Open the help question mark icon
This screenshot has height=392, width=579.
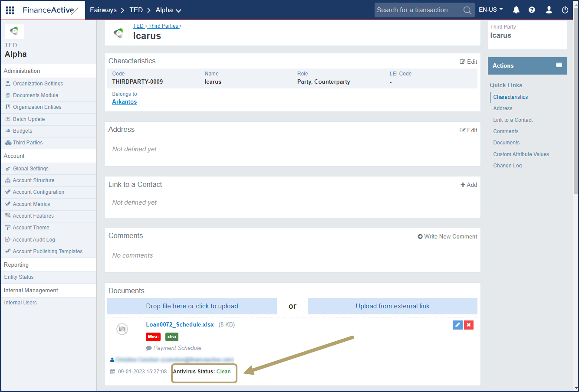click(532, 9)
